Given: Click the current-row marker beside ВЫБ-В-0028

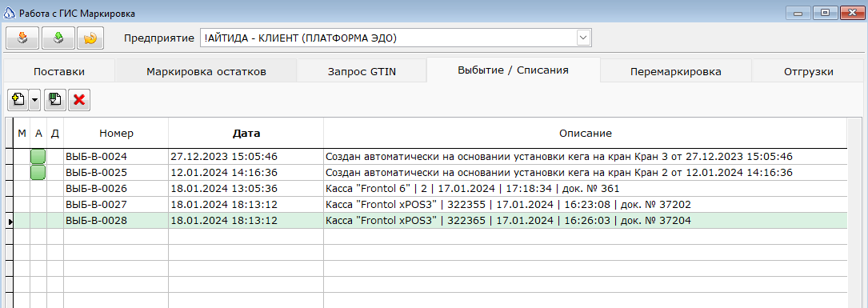Looking at the screenshot, I should click(10, 221).
